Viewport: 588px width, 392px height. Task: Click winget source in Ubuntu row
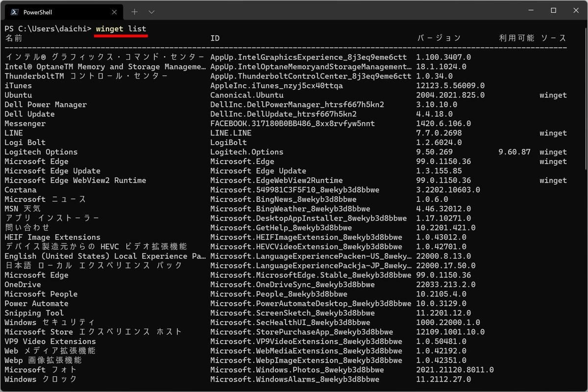553,95
